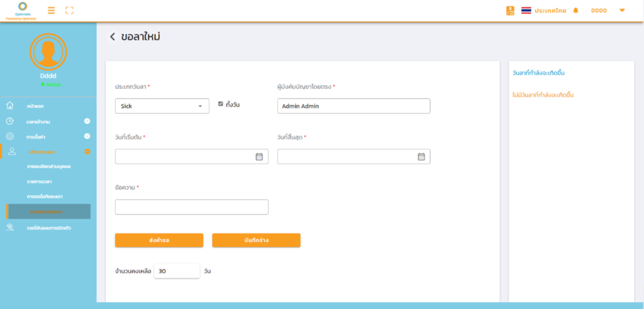Image resolution: width=644 pixels, height=309 pixels.
Task: Uncheck the ทั้งวัน full-day checkbox
Action: pos(220,104)
